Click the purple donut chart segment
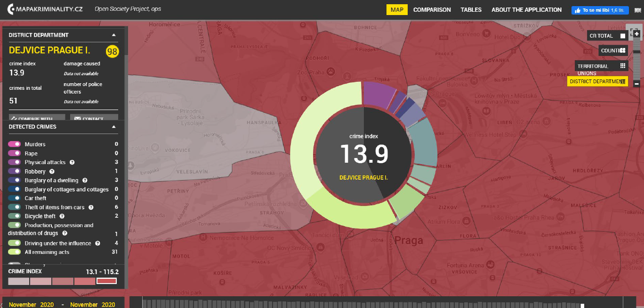 378,94
